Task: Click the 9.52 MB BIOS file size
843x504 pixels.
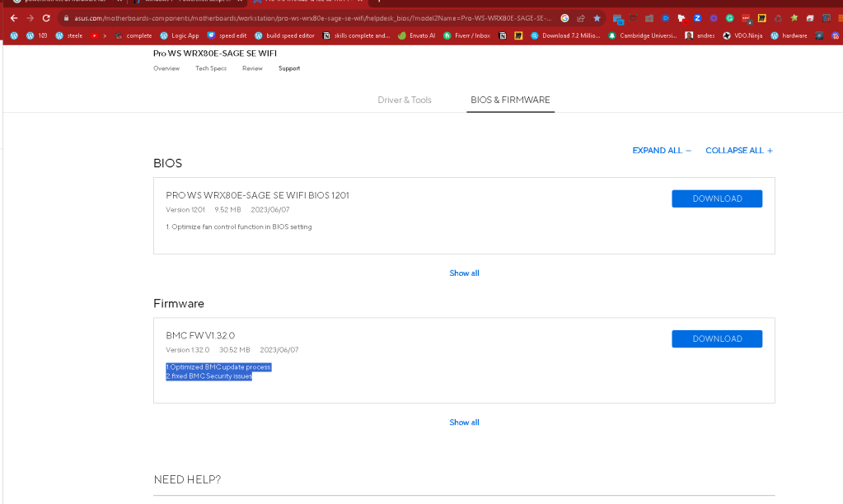Action: 227,209
